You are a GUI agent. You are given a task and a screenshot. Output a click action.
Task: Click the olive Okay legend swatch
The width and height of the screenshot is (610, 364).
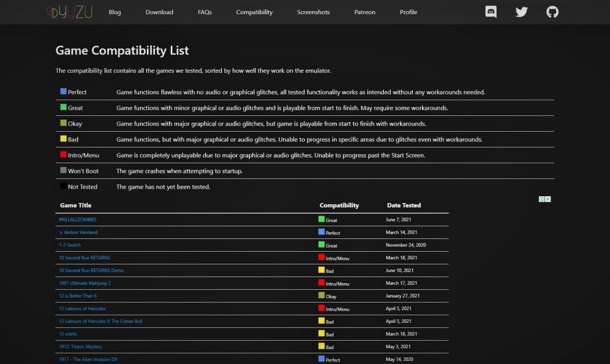click(64, 123)
